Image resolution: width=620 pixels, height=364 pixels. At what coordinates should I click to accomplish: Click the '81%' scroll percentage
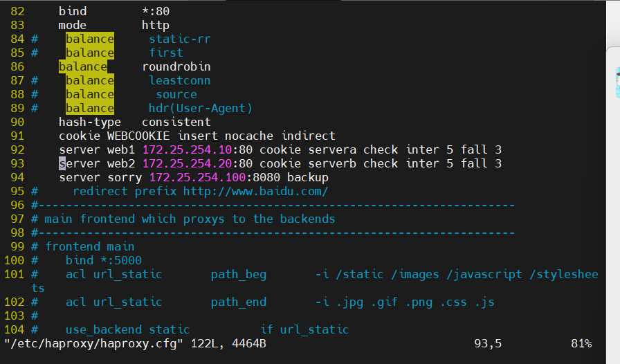pos(581,343)
